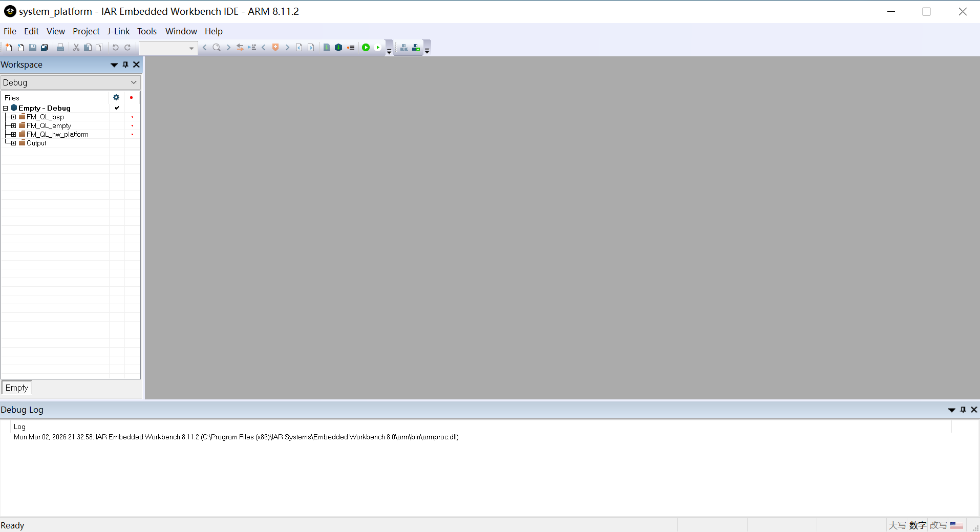This screenshot has height=532, width=980.
Task: Open the J-Link menu
Action: (118, 31)
